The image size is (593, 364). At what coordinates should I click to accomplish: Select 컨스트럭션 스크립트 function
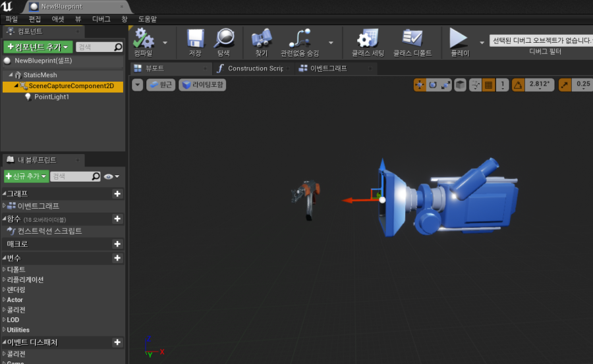pos(49,231)
